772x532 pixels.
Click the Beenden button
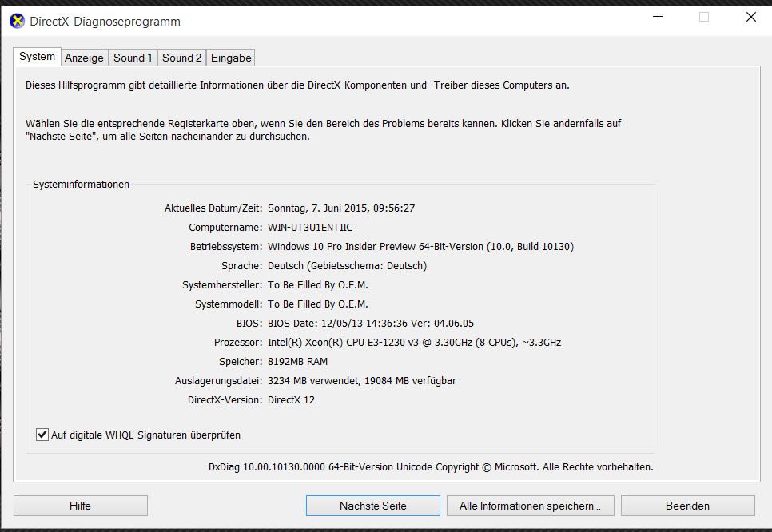click(x=687, y=506)
